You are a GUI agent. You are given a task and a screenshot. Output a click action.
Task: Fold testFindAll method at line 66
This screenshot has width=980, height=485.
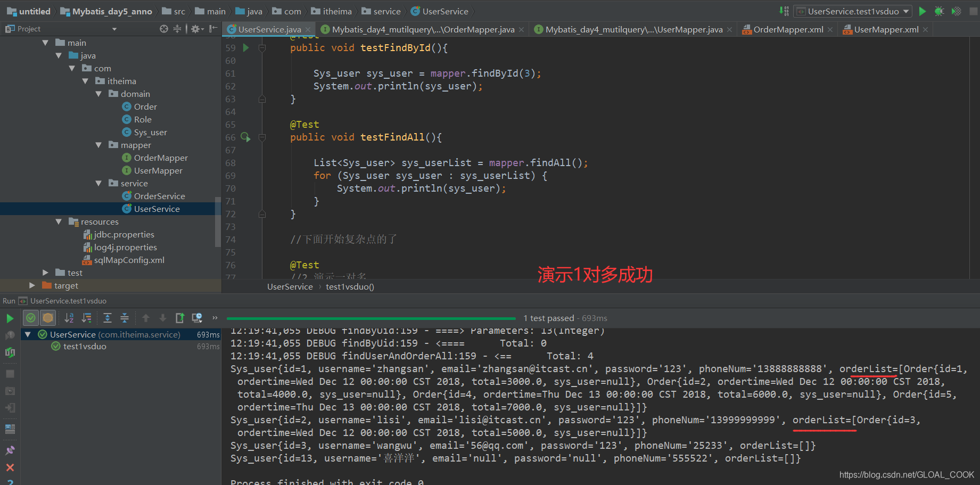point(262,137)
